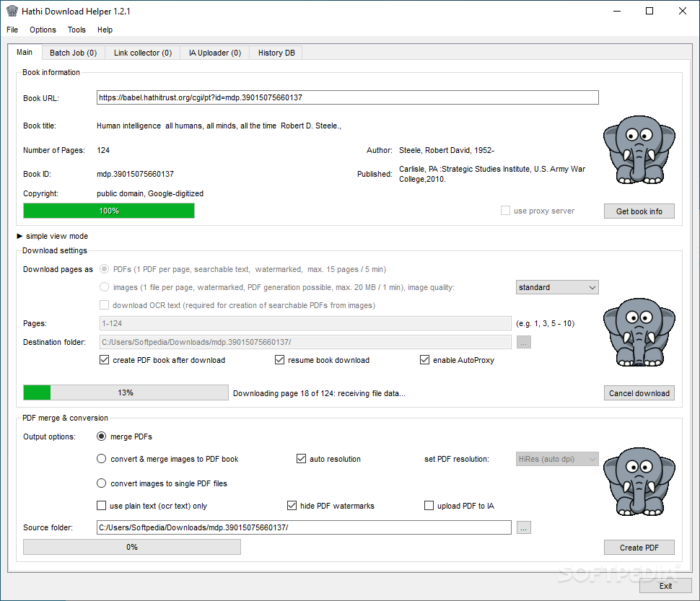Maximize the Hathi Download Helper window
The image size is (700, 601).
[649, 11]
